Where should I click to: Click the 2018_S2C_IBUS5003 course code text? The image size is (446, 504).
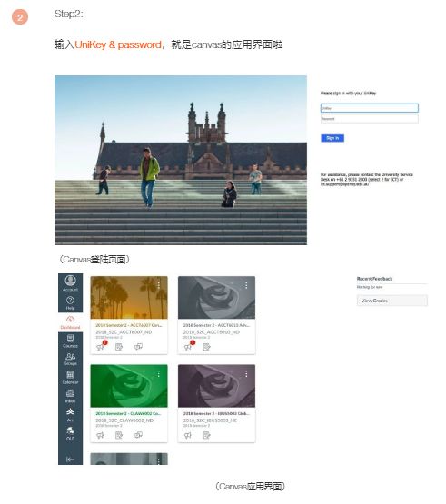[x=210, y=420]
